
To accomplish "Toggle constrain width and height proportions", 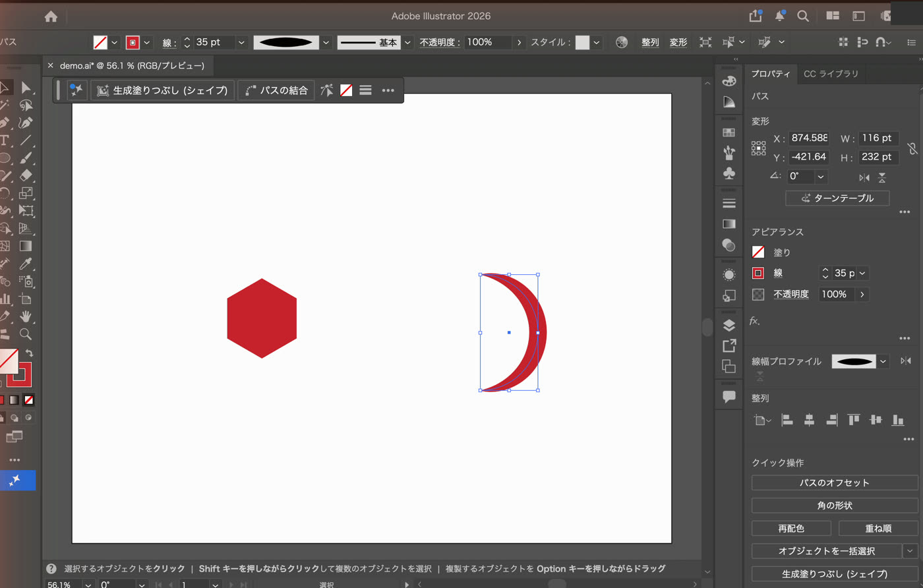I will coord(912,148).
